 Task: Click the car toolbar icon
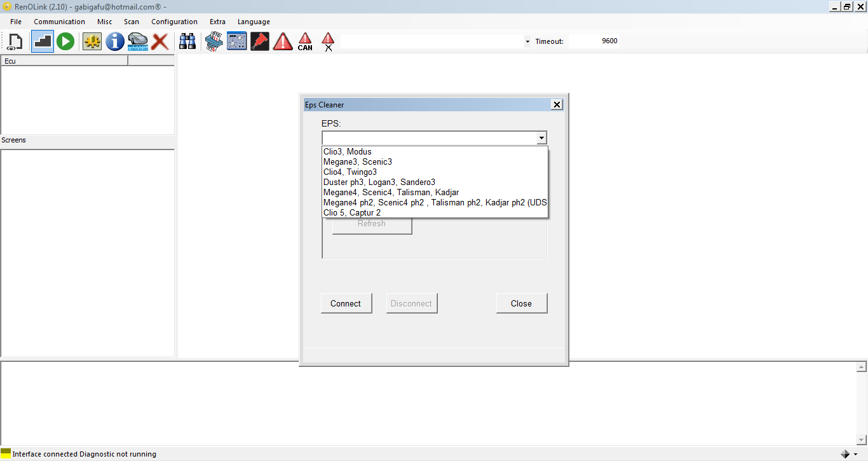(137, 42)
